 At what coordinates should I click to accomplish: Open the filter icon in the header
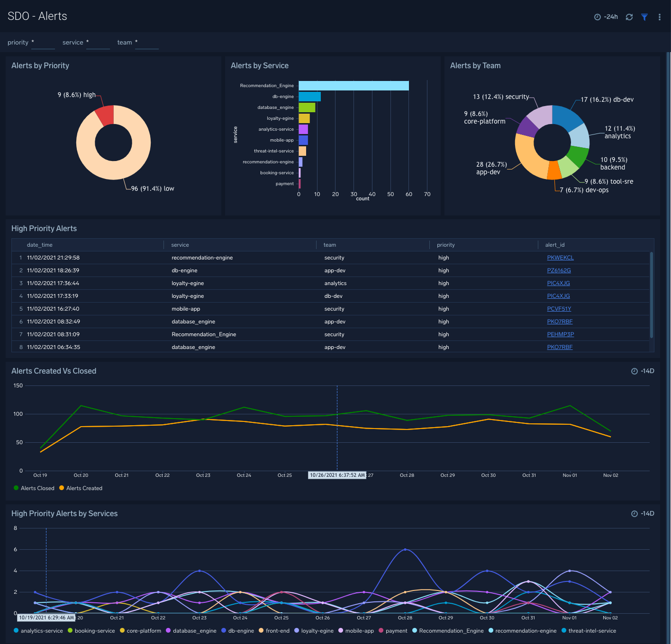click(x=644, y=17)
